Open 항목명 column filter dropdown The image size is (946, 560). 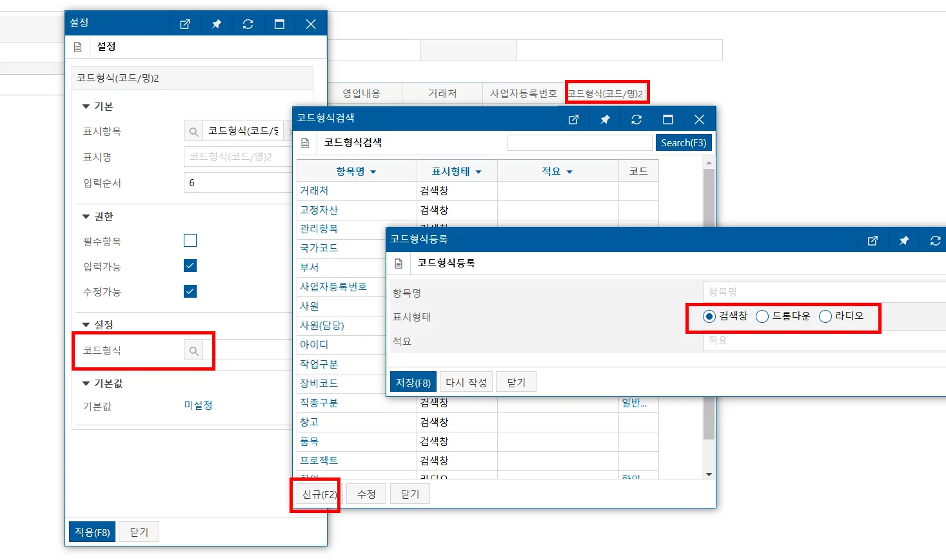(x=373, y=172)
